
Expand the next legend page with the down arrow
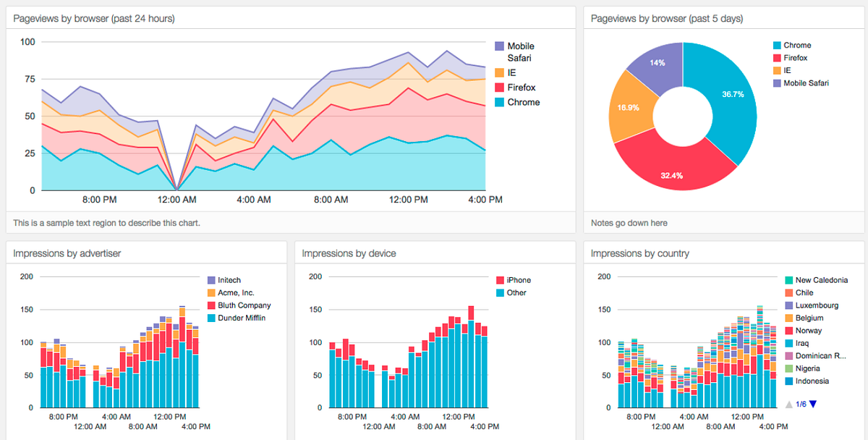tap(813, 404)
